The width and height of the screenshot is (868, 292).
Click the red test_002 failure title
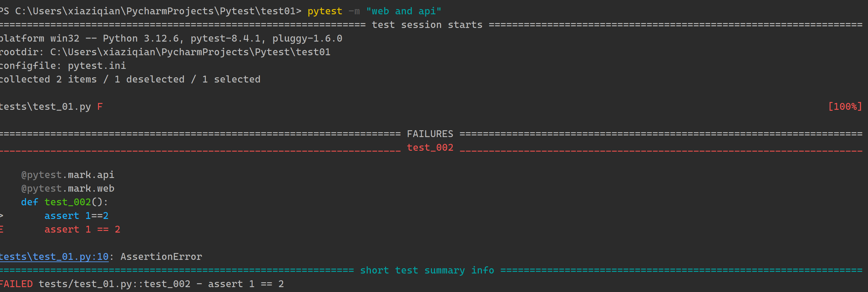(x=430, y=147)
